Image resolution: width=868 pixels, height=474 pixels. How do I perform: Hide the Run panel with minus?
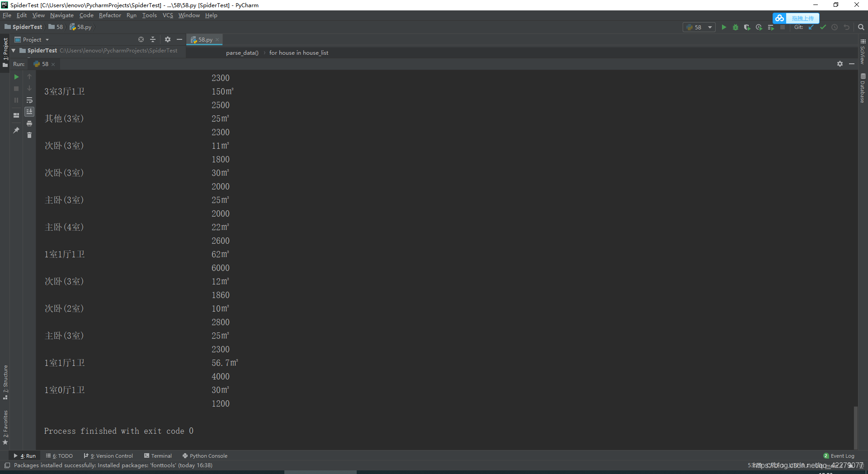[x=852, y=64]
